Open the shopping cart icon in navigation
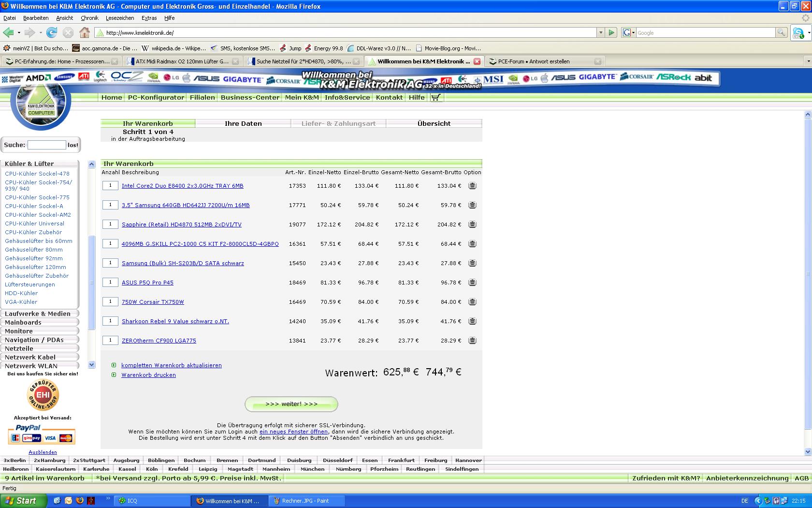 coord(436,97)
